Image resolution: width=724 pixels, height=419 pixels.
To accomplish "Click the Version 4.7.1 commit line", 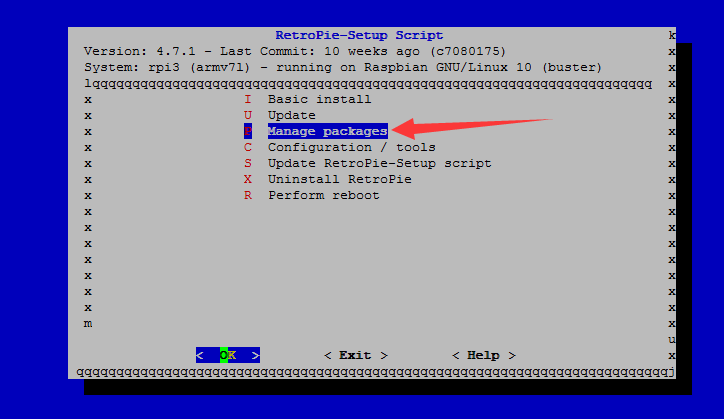I will coord(295,51).
